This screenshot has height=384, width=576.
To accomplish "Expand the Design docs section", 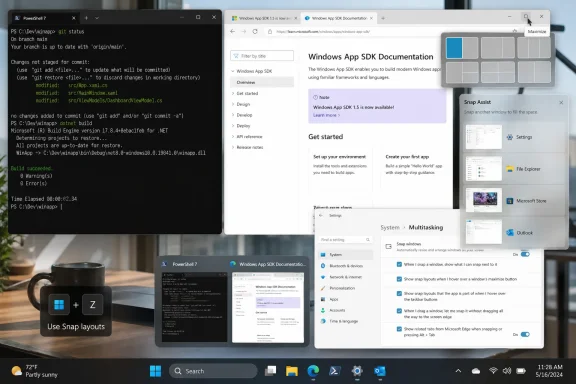I will coord(233,104).
